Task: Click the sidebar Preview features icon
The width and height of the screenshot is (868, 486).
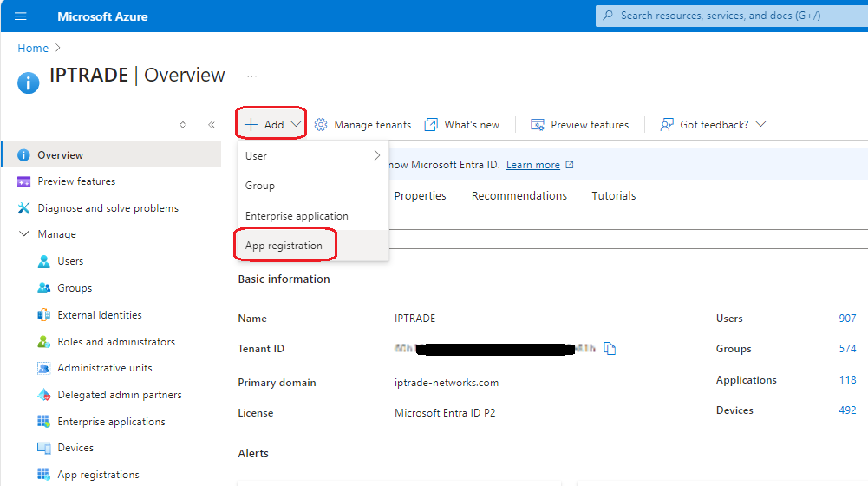Action: click(23, 181)
